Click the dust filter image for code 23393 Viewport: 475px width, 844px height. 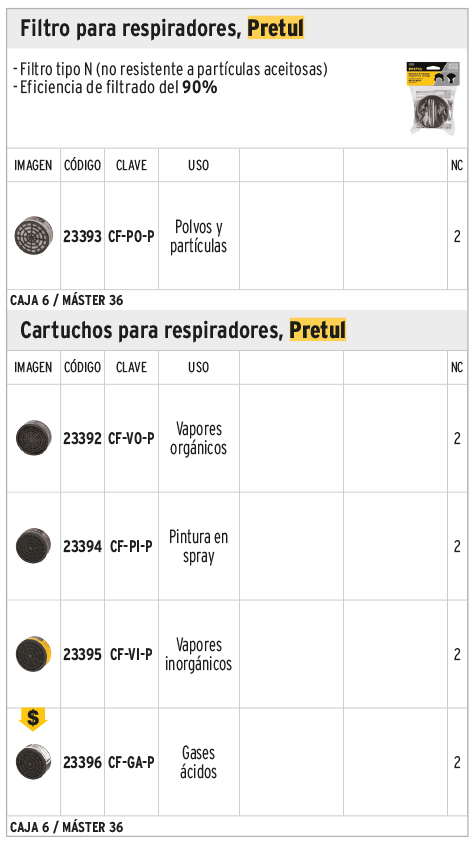33,236
